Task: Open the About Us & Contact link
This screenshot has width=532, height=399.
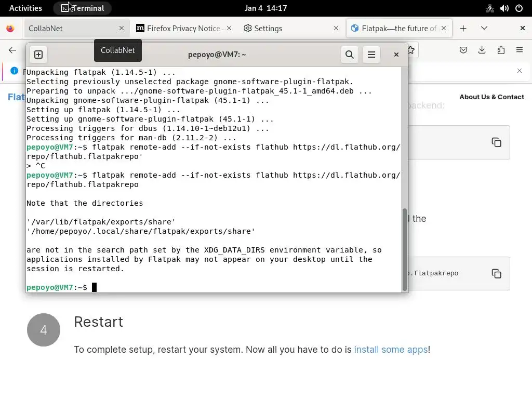Action: [x=491, y=97]
